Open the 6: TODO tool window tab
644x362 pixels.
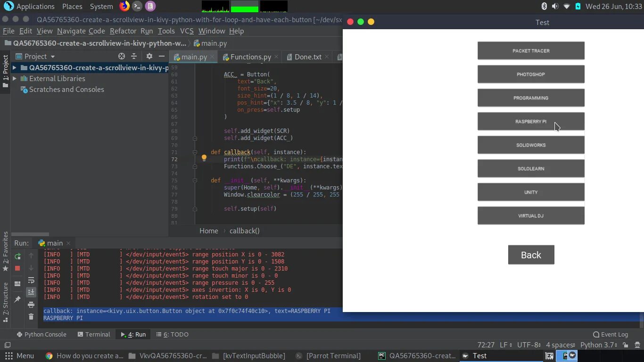172,334
